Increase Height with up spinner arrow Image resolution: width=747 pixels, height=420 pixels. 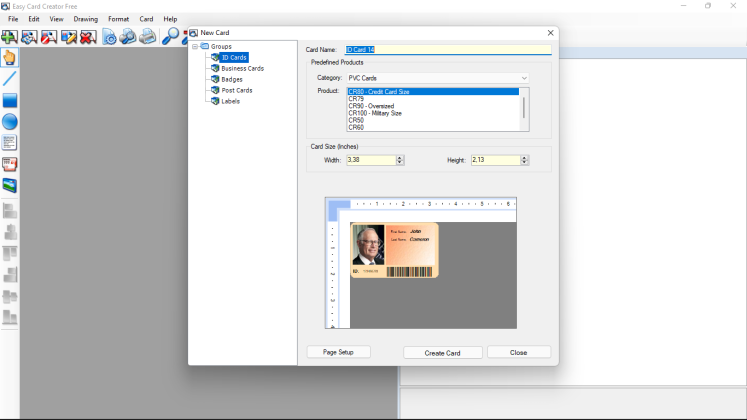pyautogui.click(x=525, y=158)
